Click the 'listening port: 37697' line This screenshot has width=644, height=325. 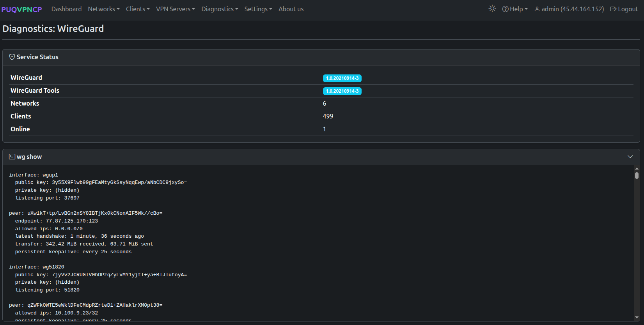[x=47, y=198]
